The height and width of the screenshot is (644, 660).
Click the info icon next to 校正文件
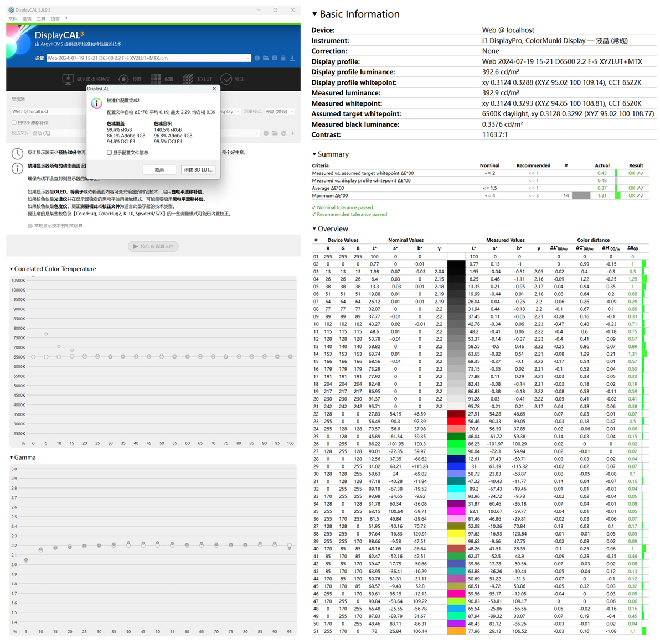pos(266,133)
